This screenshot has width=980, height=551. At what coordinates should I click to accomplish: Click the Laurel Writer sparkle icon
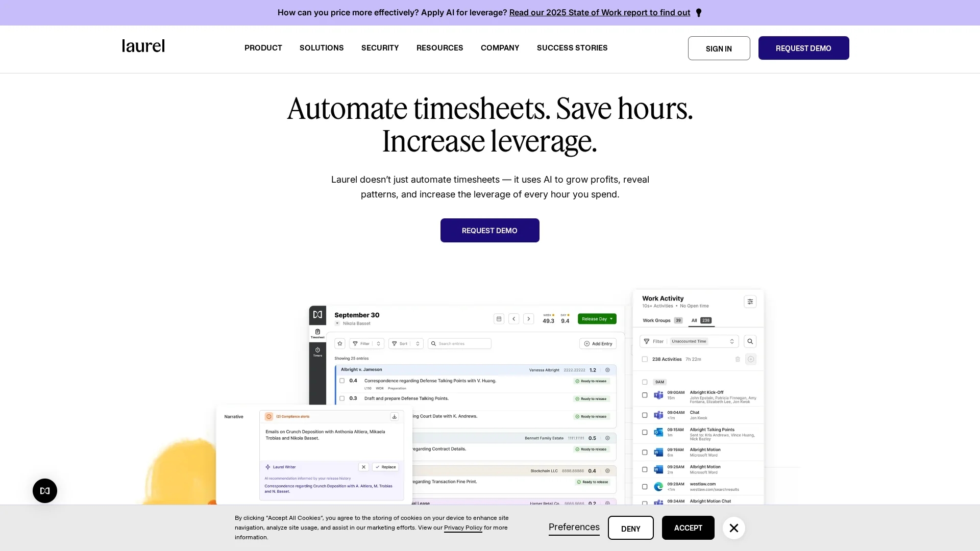coord(268,467)
